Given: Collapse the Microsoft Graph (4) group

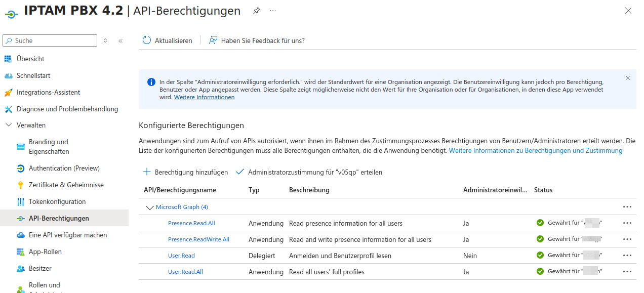Looking at the screenshot, I should click(149, 207).
